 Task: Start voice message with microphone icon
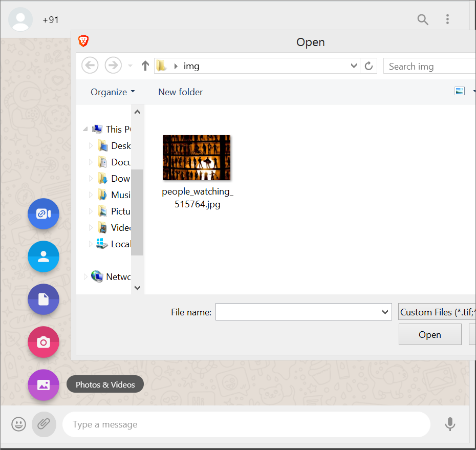tap(450, 424)
